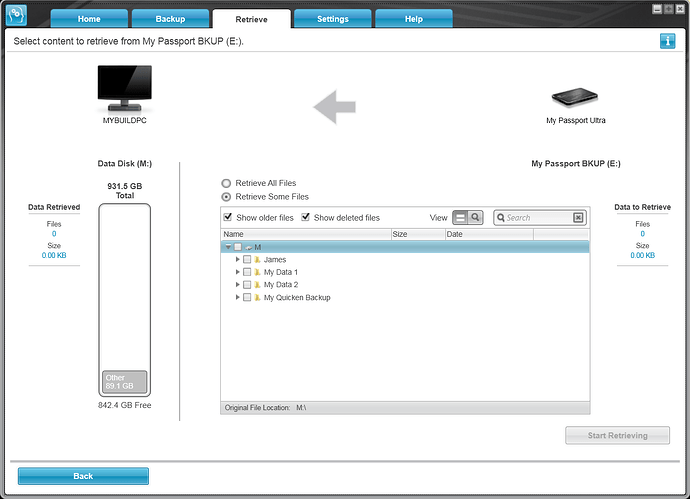690x499 pixels.
Task: Click in the Search input field
Action: tap(539, 217)
